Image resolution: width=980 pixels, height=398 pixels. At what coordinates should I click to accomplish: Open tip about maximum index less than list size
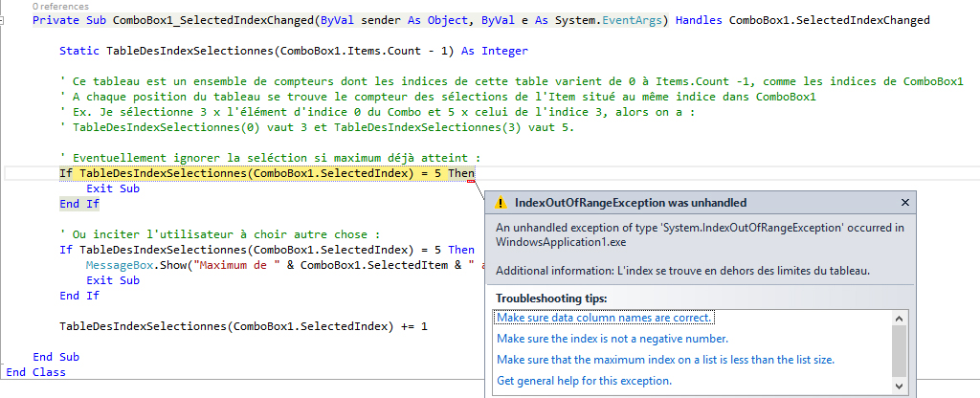tap(666, 360)
